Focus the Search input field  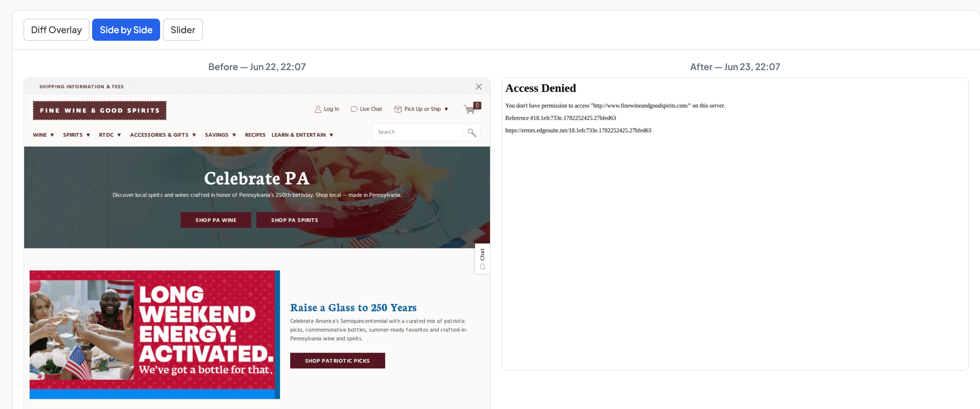[418, 133]
